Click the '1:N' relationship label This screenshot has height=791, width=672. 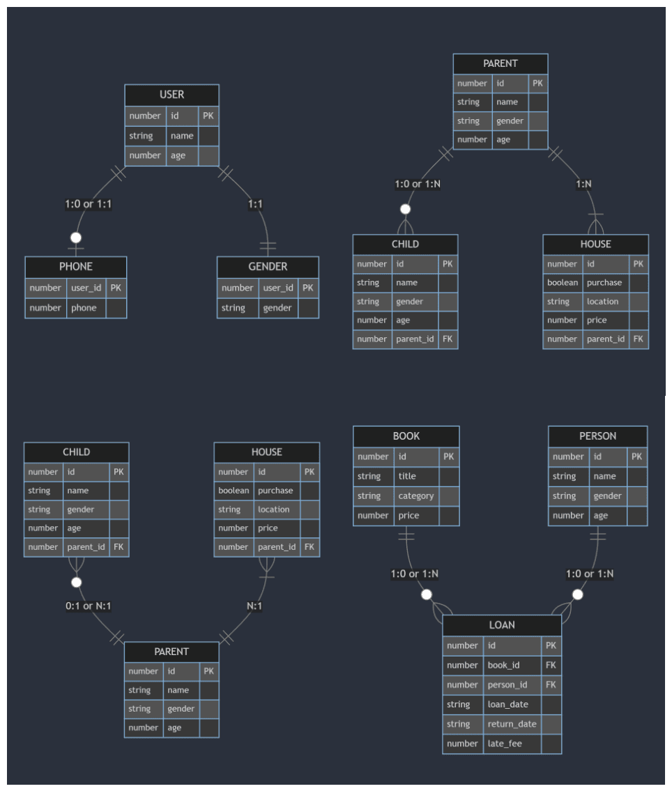click(x=583, y=184)
